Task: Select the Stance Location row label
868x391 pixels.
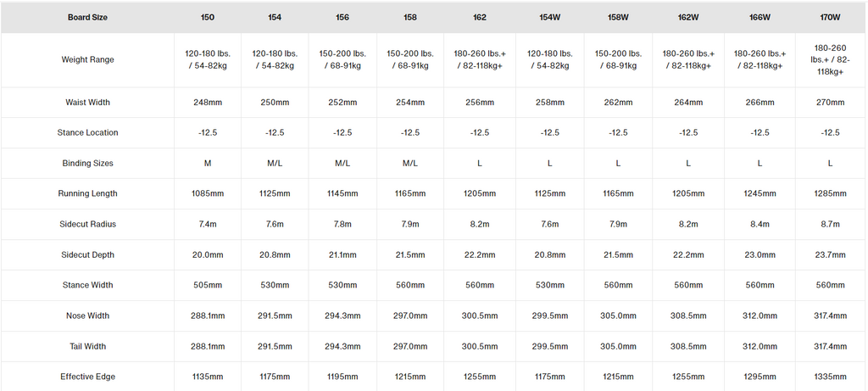Action: click(x=87, y=132)
